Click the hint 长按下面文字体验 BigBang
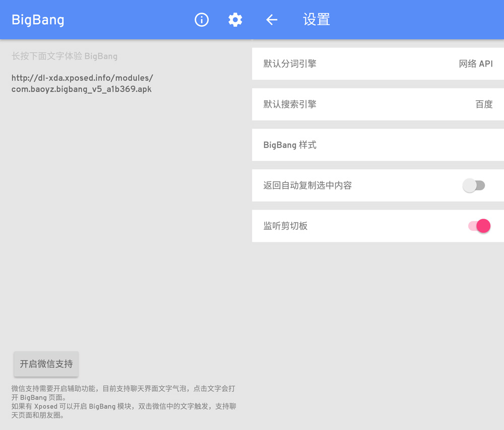The width and height of the screenshot is (504, 430). [65, 56]
